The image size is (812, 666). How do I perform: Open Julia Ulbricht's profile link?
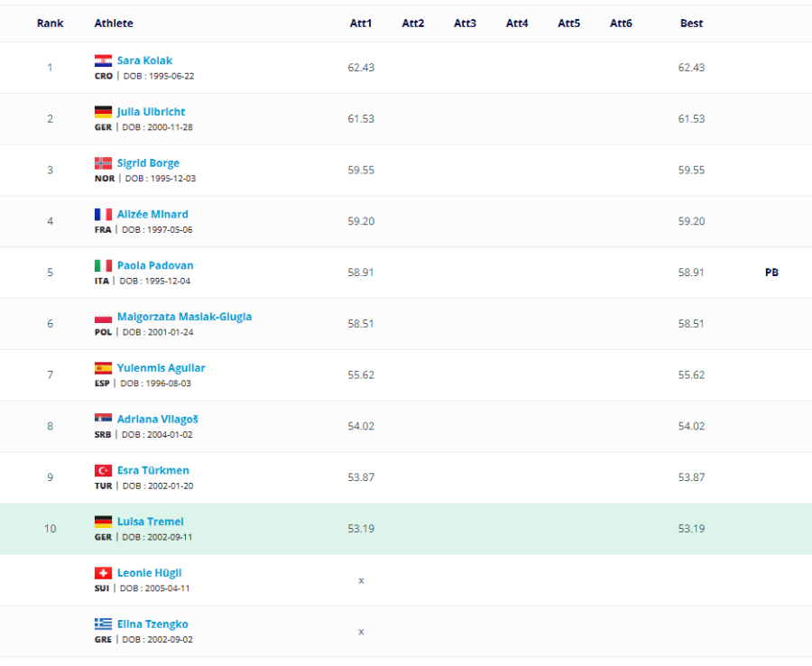[x=151, y=112]
